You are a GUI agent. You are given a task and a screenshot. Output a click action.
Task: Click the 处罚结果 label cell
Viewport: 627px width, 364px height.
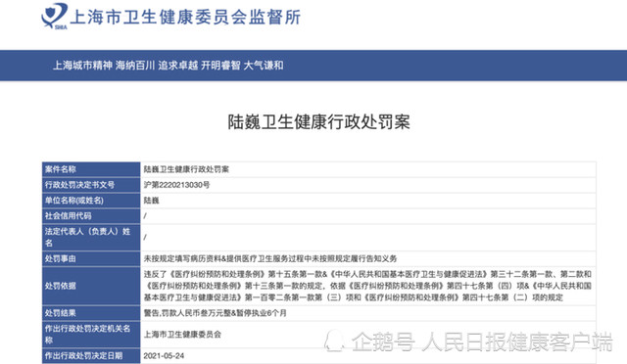tap(91, 313)
